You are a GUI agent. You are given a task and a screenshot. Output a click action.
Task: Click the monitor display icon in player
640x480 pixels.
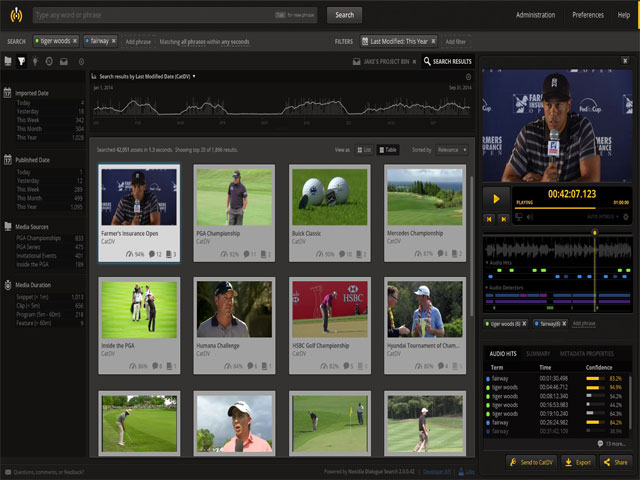(x=519, y=217)
